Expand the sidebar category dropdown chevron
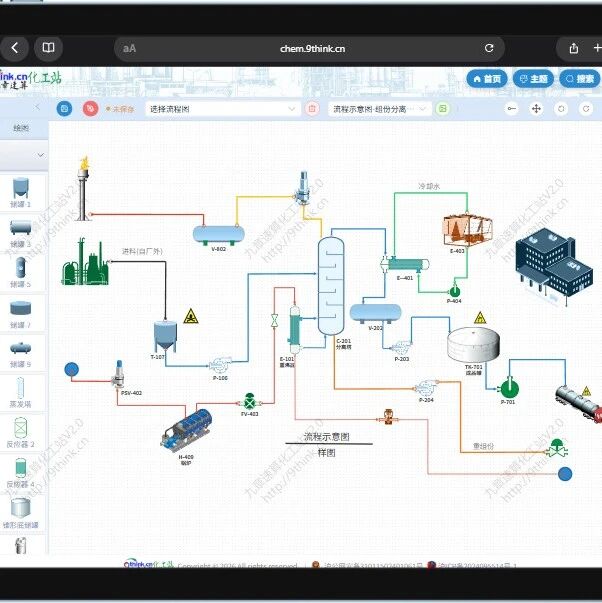602x603 pixels. (40, 155)
